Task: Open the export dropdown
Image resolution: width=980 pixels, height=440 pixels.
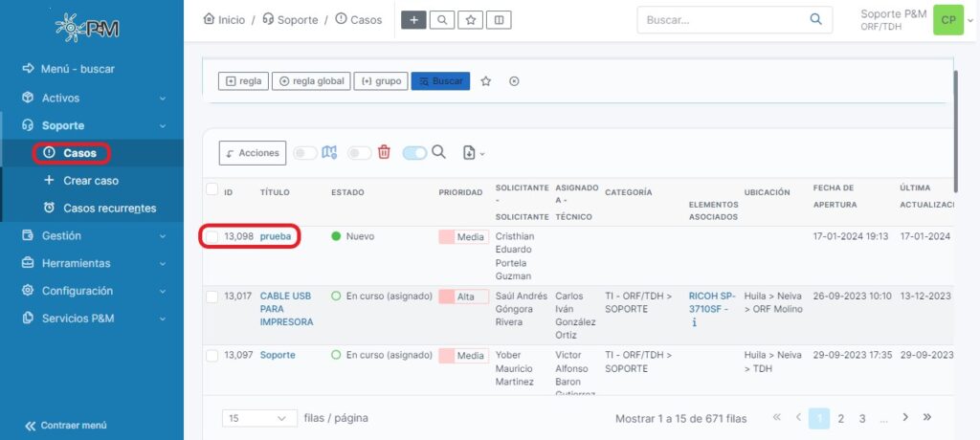Action: [474, 152]
